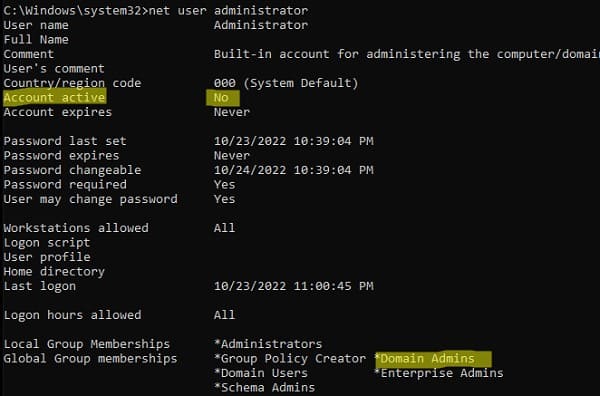Click the '*Administrators' local group entry
Image resolution: width=600 pixels, height=396 pixels.
(x=268, y=344)
